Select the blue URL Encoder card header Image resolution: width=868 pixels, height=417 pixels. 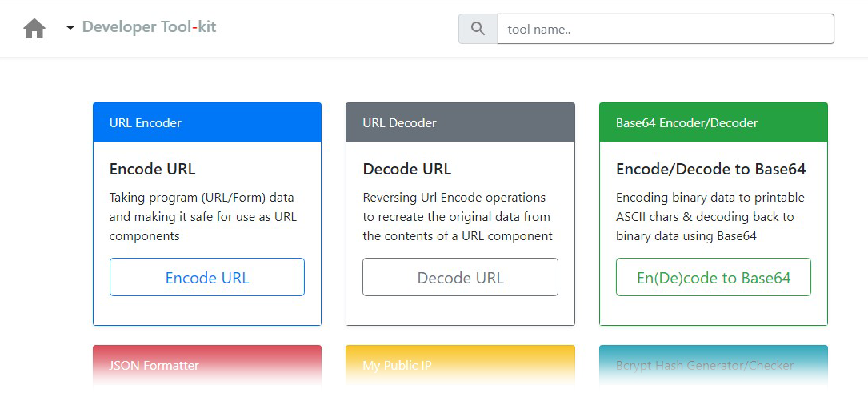207,123
